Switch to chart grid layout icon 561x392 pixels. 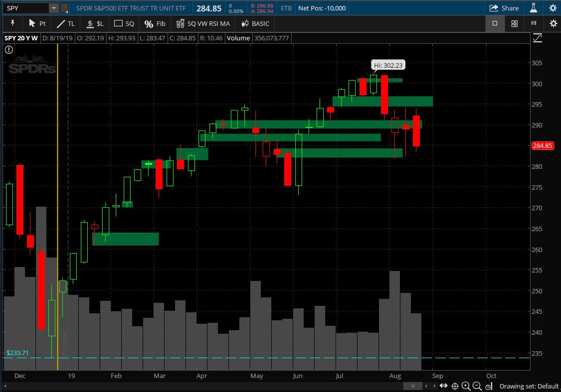(515, 23)
